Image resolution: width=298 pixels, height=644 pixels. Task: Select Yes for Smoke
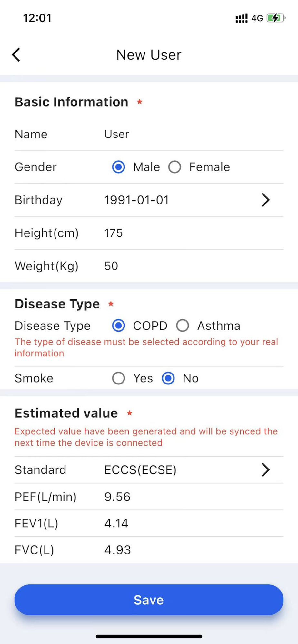[x=118, y=378]
